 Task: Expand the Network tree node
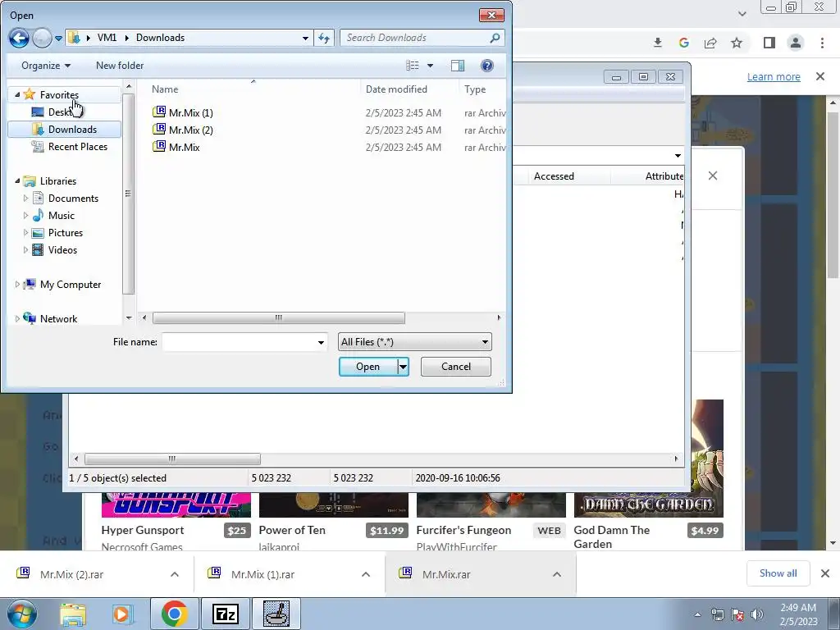click(17, 319)
